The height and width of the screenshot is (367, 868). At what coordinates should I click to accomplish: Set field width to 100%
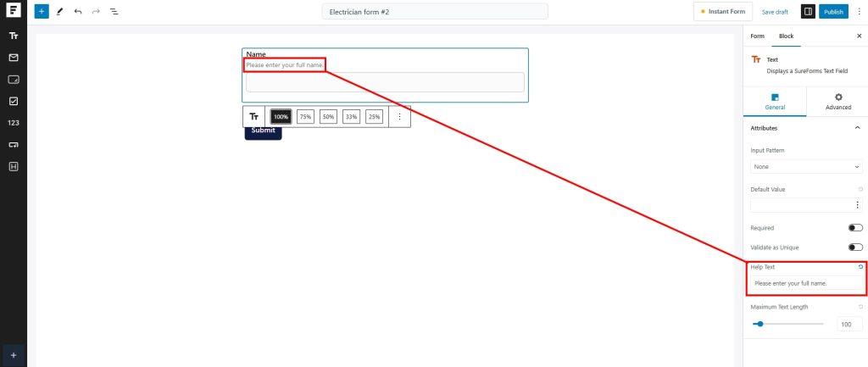pyautogui.click(x=281, y=117)
